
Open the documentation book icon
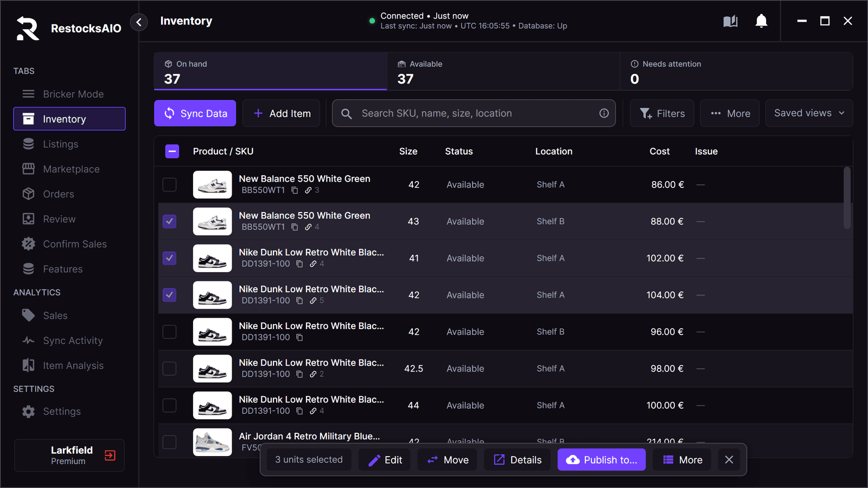point(730,21)
